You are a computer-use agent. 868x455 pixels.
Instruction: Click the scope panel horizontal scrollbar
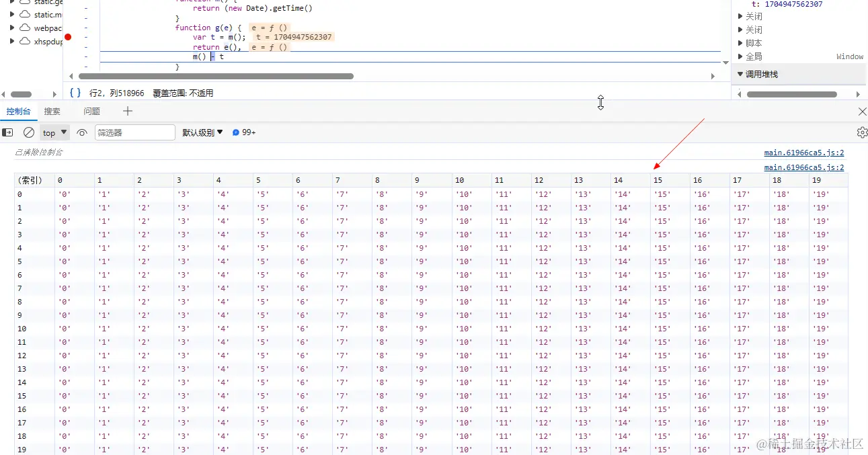click(791, 95)
